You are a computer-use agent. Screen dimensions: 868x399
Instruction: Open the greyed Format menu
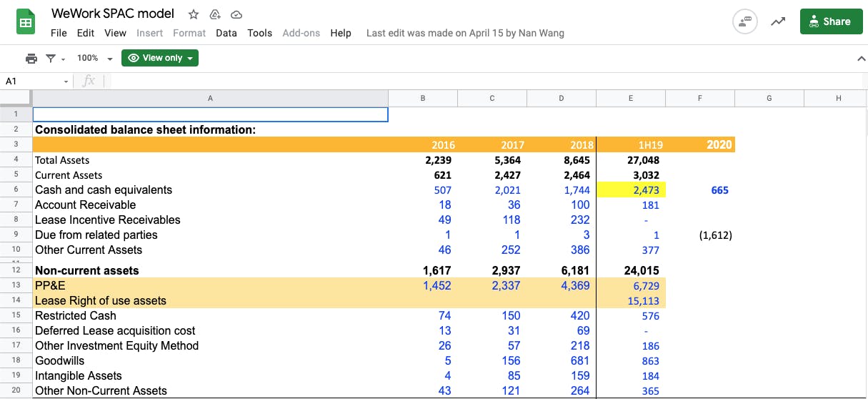coord(189,33)
